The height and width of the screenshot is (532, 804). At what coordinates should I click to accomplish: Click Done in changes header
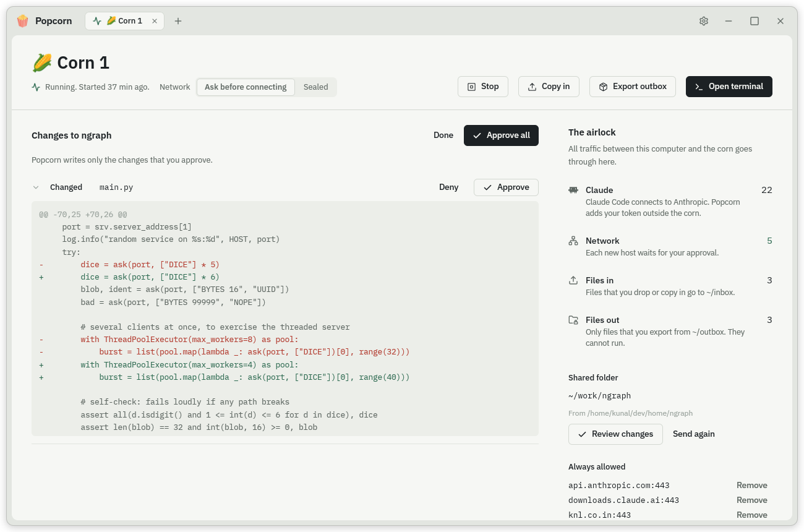pyautogui.click(x=443, y=135)
